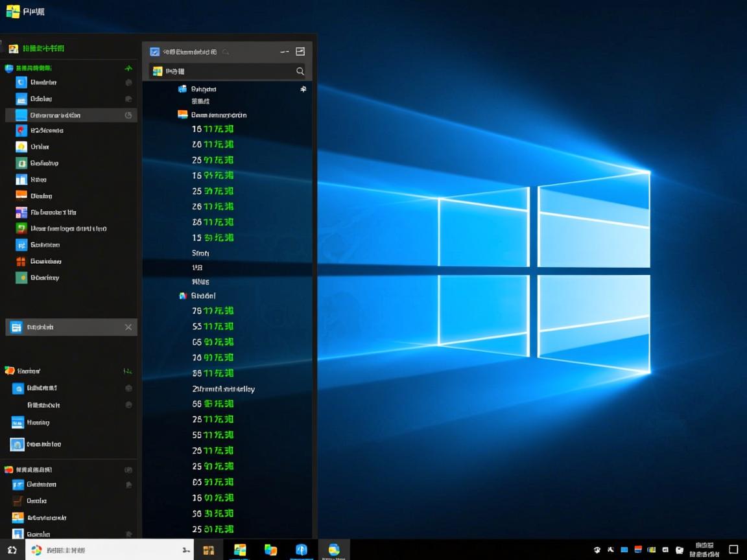Toggle the round indicator beside first sidebar item
The width and height of the screenshot is (747, 560).
click(x=128, y=82)
